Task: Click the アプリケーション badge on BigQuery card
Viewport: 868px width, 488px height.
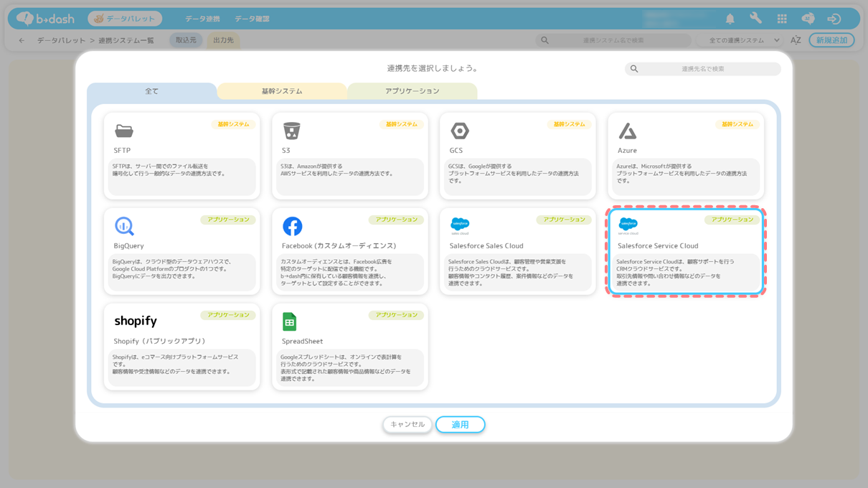Action: point(228,220)
